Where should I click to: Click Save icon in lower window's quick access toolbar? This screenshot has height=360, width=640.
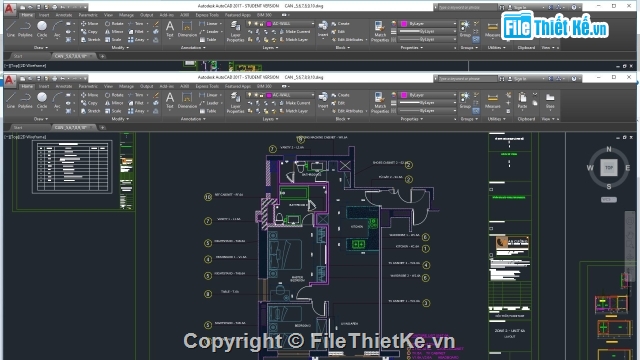[38, 78]
